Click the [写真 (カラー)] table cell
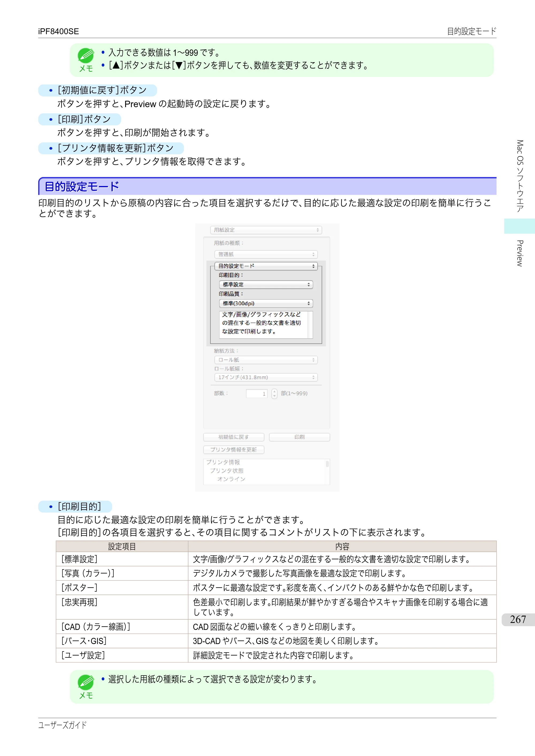The width and height of the screenshot is (535, 756). coord(122,573)
